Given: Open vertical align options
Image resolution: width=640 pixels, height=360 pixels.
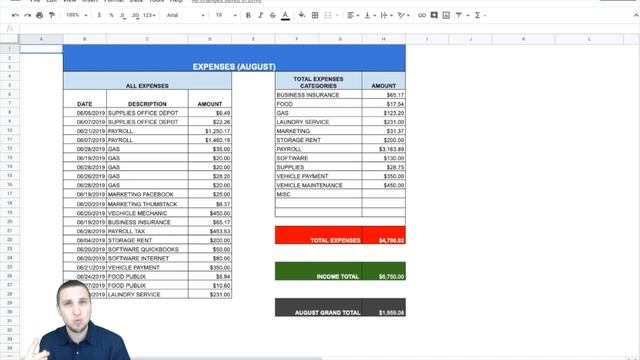Looking at the screenshot, I should pos(370,15).
